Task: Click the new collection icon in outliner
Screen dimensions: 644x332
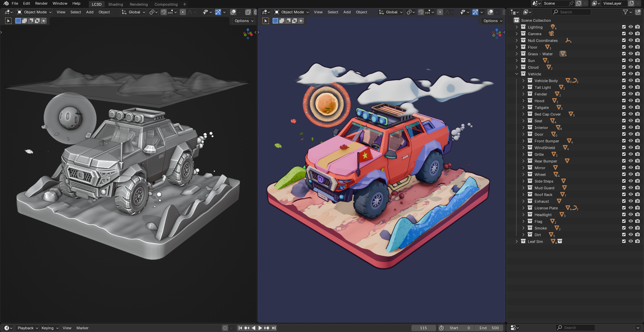Action: tap(638, 12)
